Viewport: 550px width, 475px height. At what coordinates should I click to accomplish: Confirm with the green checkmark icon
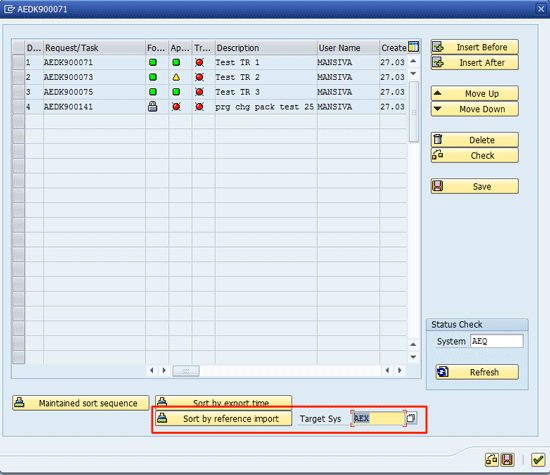(538, 459)
